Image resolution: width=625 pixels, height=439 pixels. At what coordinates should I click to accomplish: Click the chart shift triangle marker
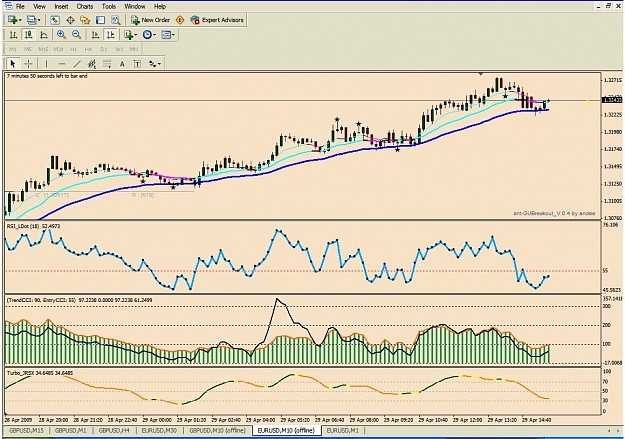tap(481, 74)
